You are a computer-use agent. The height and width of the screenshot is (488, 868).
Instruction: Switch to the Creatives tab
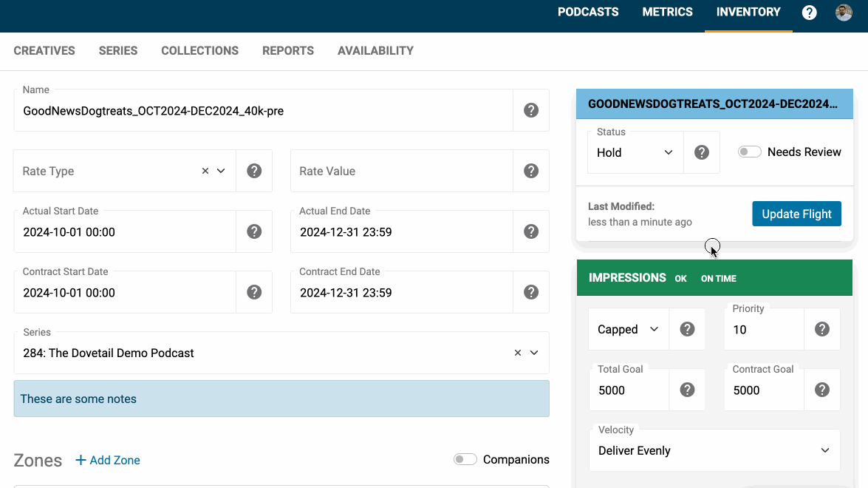(x=44, y=51)
